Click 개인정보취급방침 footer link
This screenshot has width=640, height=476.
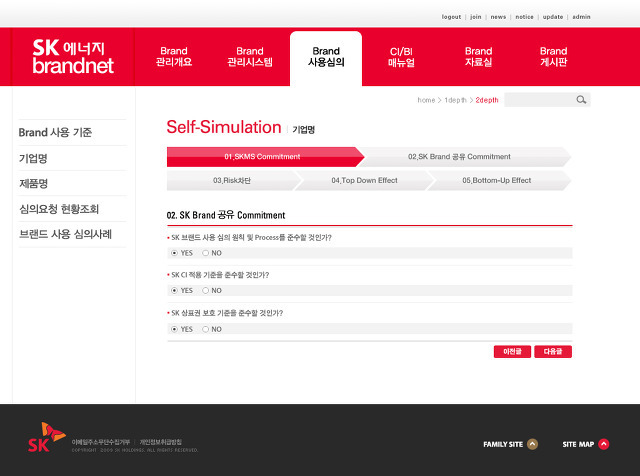(x=160, y=442)
